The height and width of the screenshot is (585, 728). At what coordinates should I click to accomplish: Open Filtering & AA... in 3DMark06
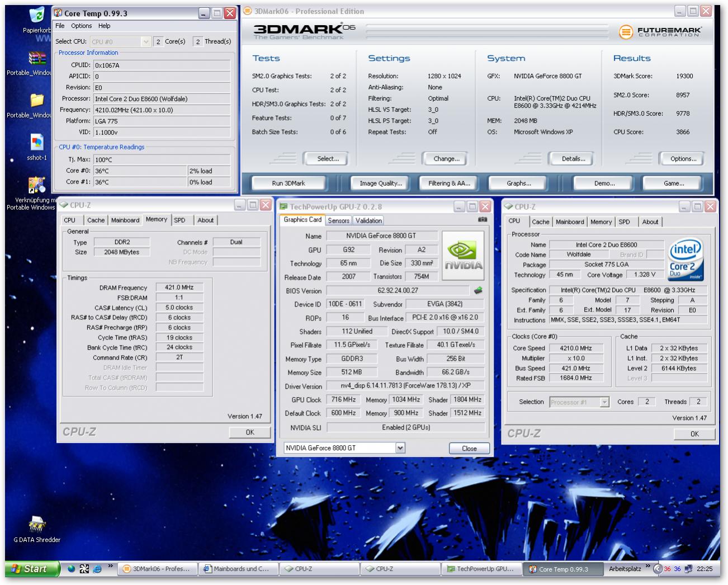449,183
